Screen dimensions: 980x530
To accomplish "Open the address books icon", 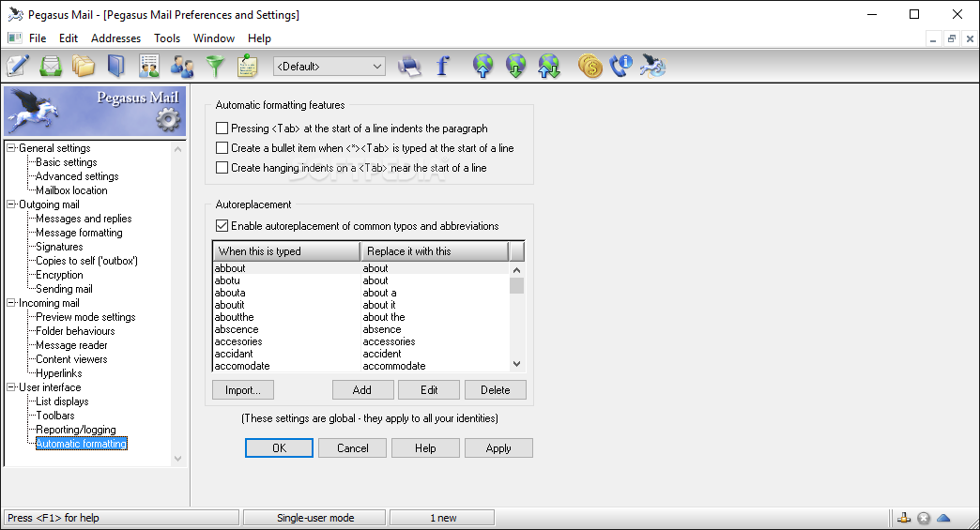I will coord(116,66).
